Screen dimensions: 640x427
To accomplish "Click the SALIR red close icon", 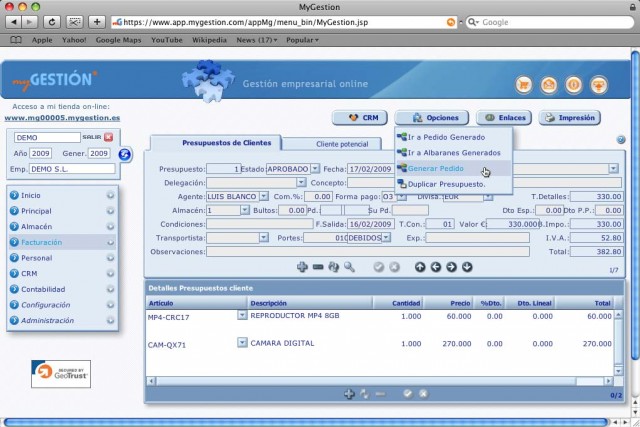I will tap(109, 137).
